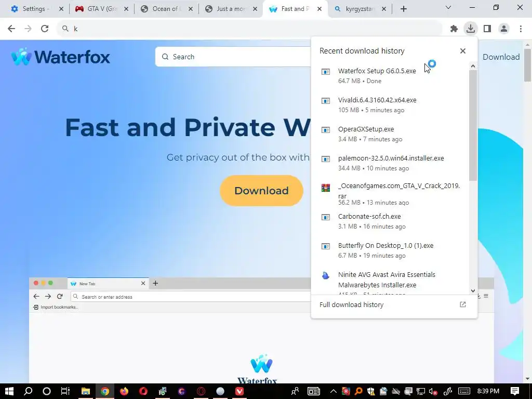The height and width of the screenshot is (399, 532).
Task: Switch to the kyrgyzstan search tab
Action: 359,9
